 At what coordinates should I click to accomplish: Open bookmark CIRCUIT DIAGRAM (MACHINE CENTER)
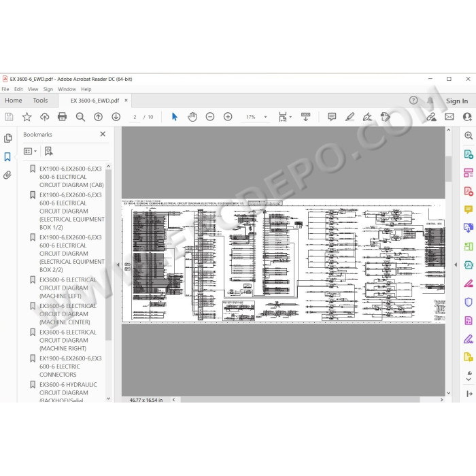tap(68, 314)
